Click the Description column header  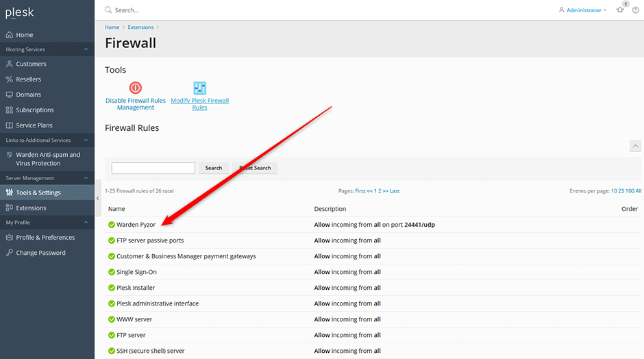pyautogui.click(x=330, y=209)
